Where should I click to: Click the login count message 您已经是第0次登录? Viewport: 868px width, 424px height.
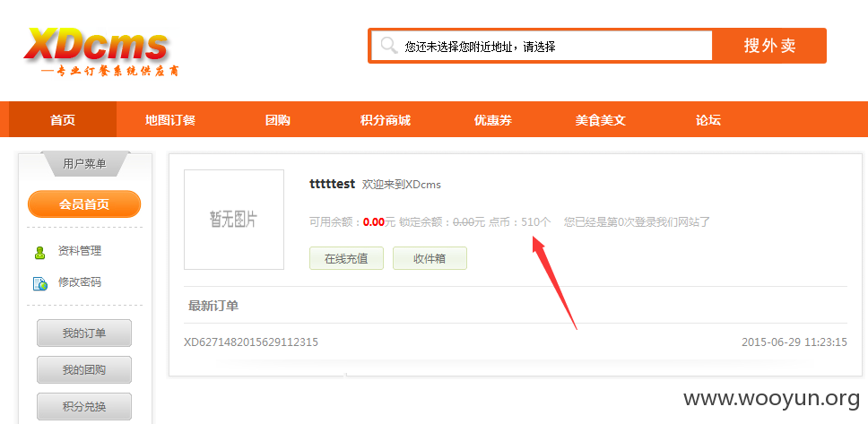pos(637,222)
